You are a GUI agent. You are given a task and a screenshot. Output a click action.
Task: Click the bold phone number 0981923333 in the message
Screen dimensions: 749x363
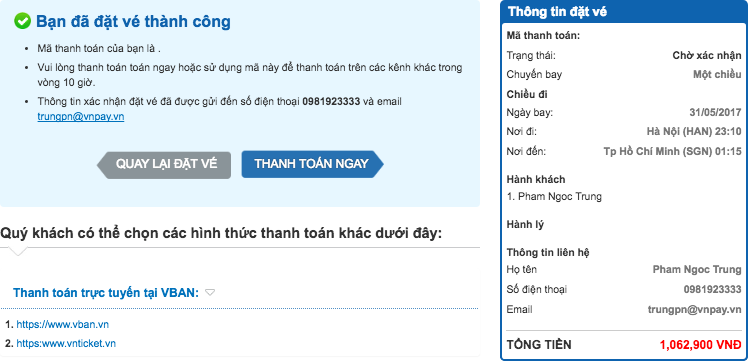331,102
